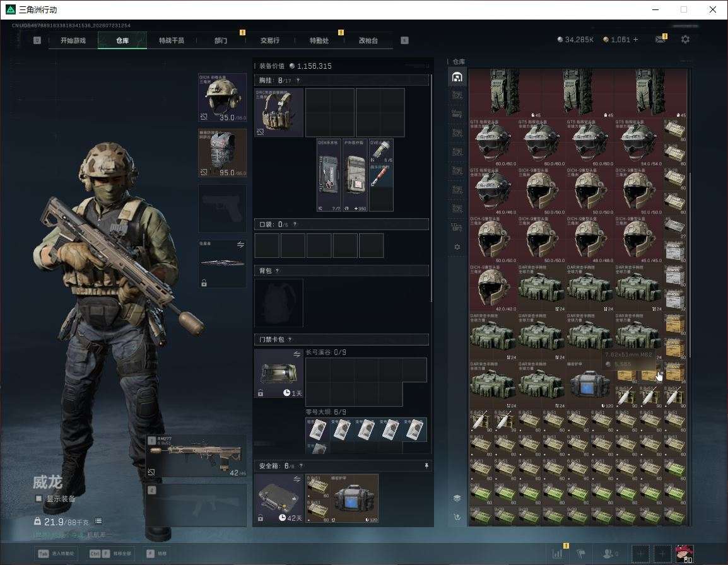Click the stack layers icon beside warehouse
This screenshot has width=728, height=565.
pos(457,498)
